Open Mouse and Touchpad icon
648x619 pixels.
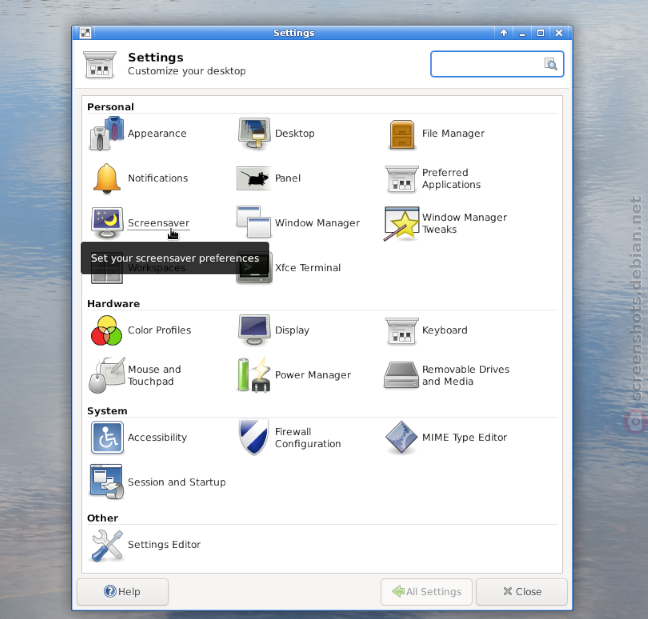point(107,375)
